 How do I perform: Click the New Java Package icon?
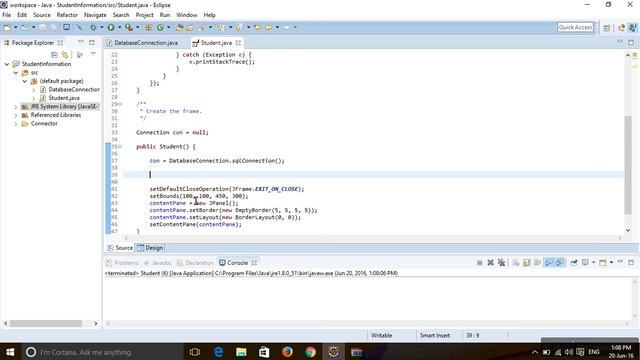149,27
